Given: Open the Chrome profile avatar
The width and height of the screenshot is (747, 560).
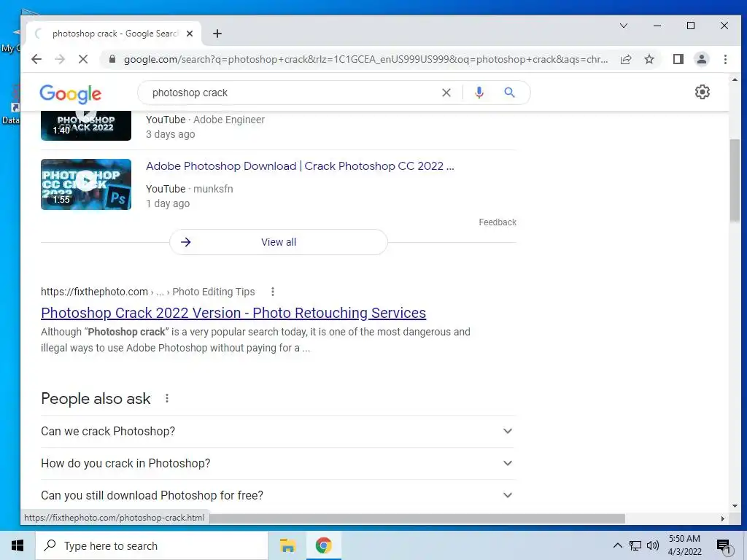Looking at the screenshot, I should click(x=702, y=59).
